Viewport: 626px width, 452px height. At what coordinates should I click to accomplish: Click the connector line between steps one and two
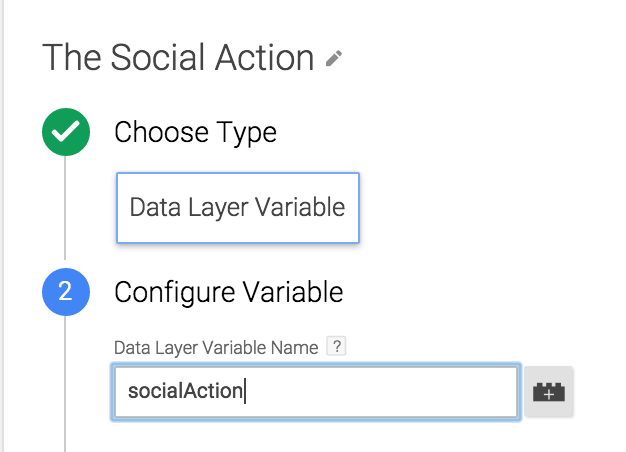click(65, 208)
